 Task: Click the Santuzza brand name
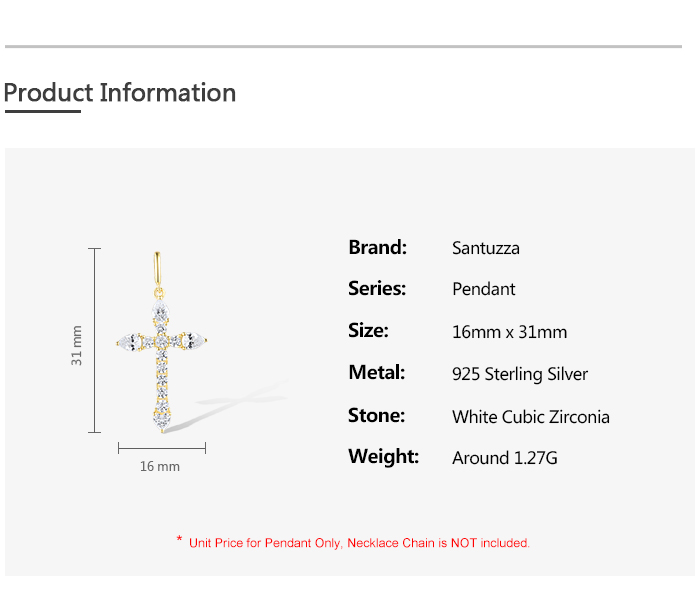(x=486, y=248)
